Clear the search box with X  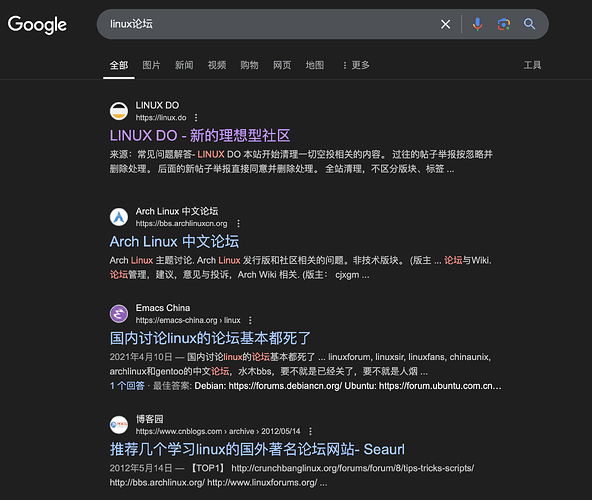446,24
